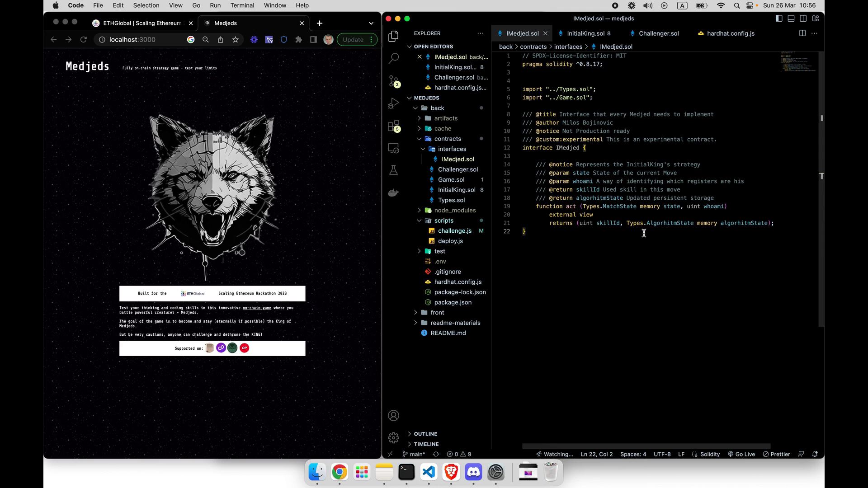Open the Search view in activity bar
This screenshot has height=488, width=868.
tap(393, 58)
